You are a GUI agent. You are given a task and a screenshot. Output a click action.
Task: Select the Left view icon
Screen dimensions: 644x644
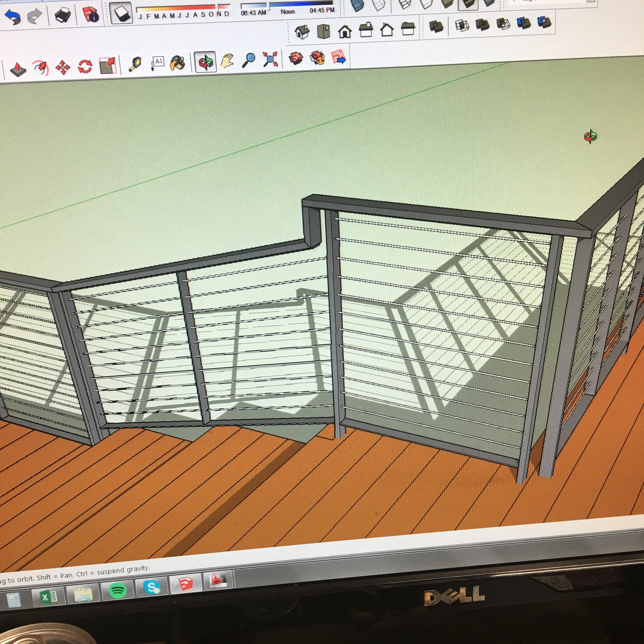408,29
